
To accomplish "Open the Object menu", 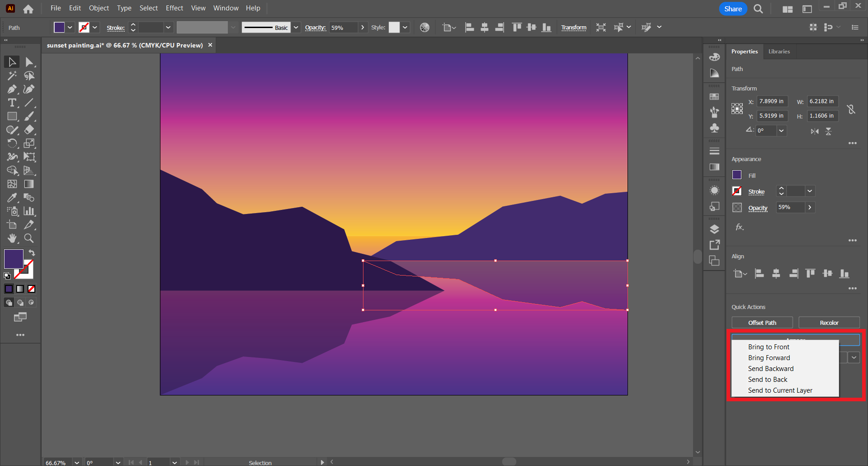I will click(x=99, y=8).
